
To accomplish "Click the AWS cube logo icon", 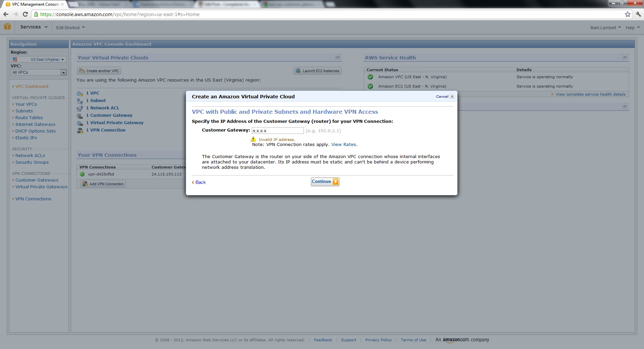I will (7, 27).
